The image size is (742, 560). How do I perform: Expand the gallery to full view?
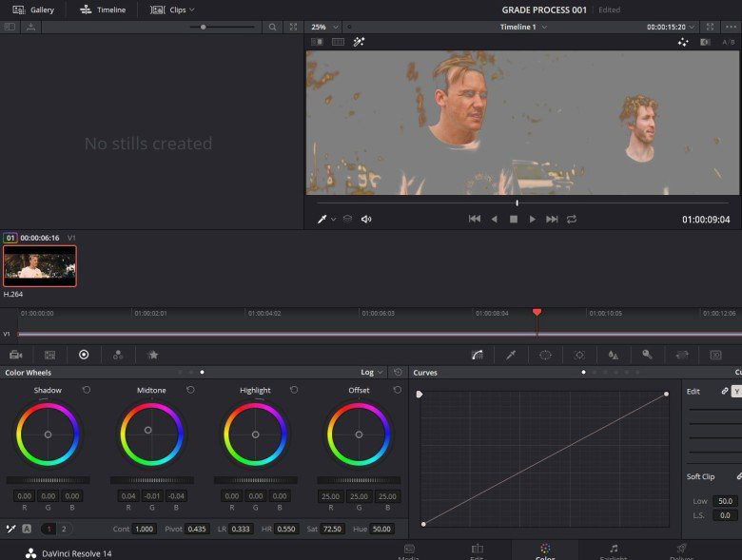(x=293, y=27)
